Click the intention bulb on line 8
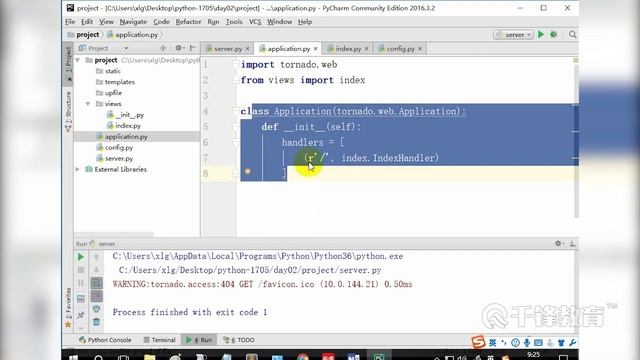Screen dimensions: 640x360 tap(248, 171)
